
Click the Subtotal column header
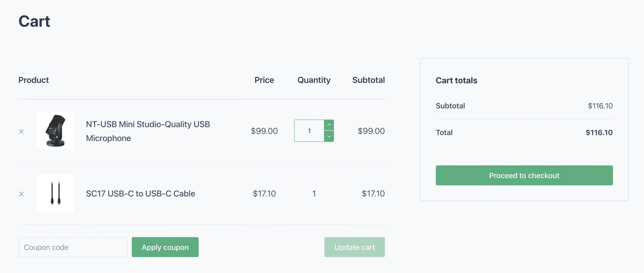coord(368,80)
